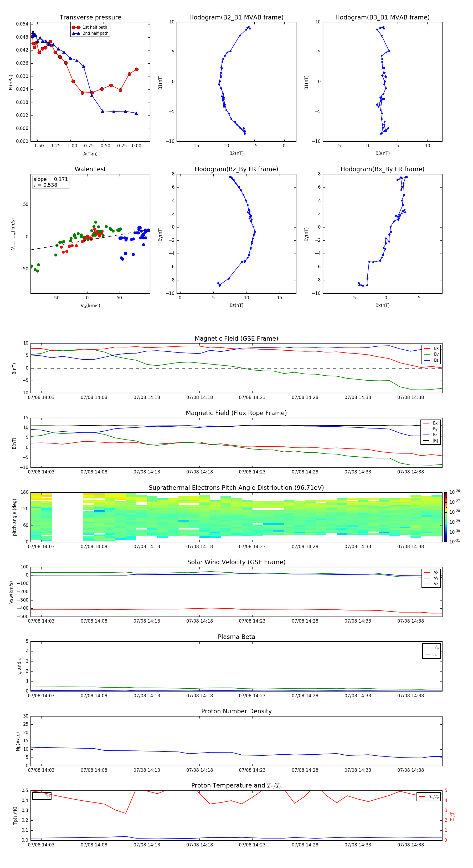
Task: Click the Bx' legend entry
Action: click(x=431, y=423)
